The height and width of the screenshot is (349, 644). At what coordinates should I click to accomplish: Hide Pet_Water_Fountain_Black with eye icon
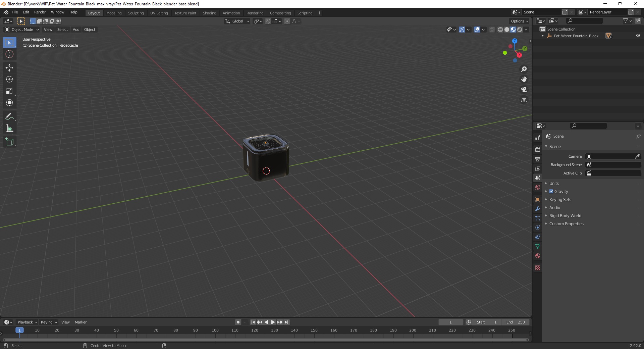[x=638, y=36]
